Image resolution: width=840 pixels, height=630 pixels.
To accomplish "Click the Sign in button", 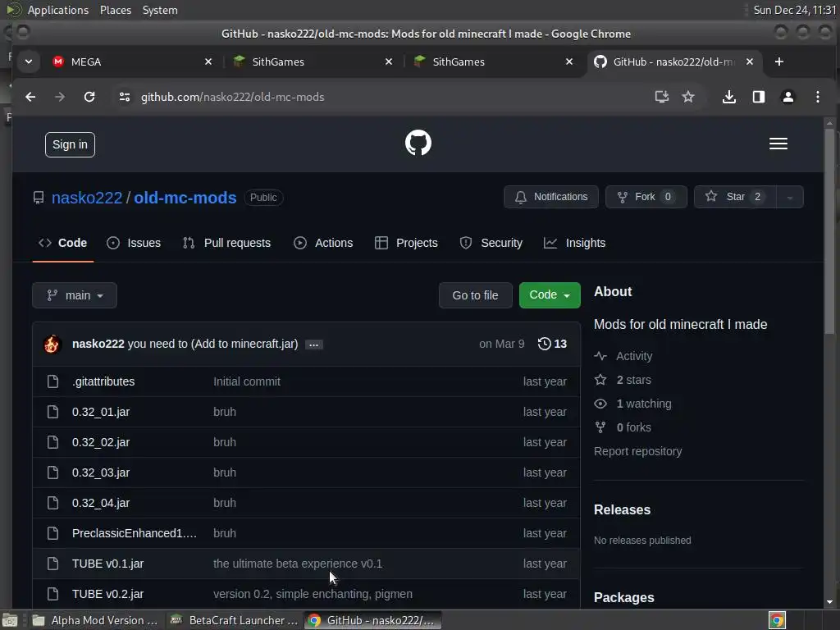I will click(x=70, y=144).
